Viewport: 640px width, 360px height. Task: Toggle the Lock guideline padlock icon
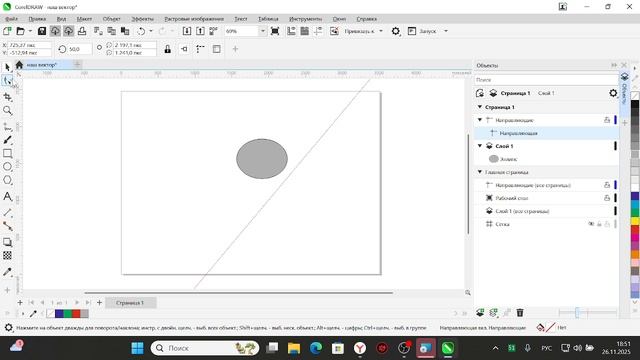click(x=168, y=49)
